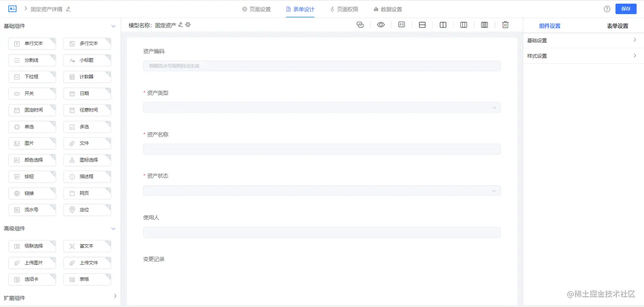The height and width of the screenshot is (307, 644).
Task: Select the three-column layout icon
Action: pyautogui.click(x=464, y=25)
